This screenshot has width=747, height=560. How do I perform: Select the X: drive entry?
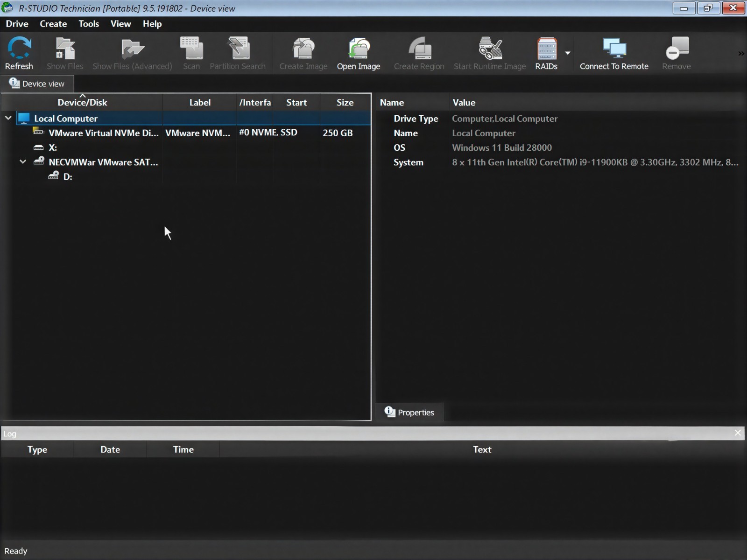tap(53, 147)
